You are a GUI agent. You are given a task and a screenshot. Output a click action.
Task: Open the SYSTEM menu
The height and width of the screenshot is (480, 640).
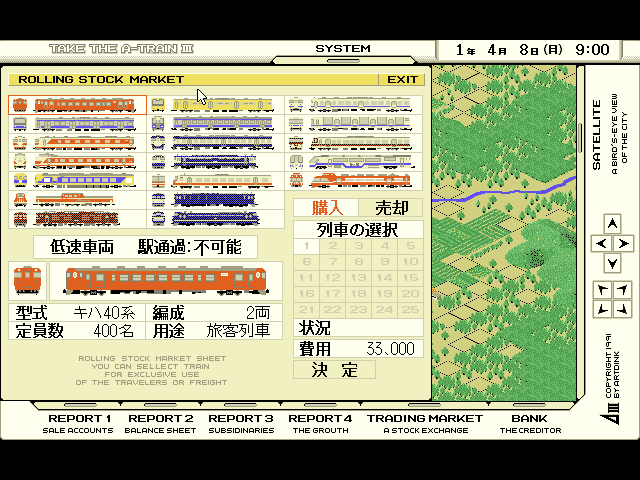[343, 49]
